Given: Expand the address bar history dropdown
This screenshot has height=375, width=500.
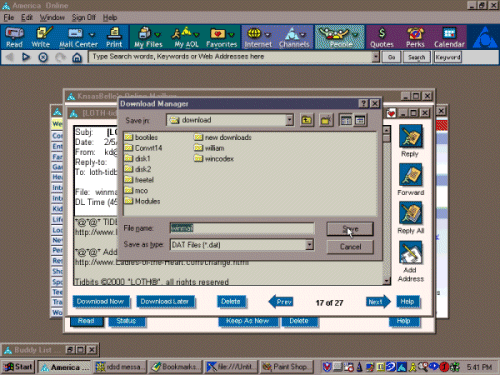Looking at the screenshot, I should (x=376, y=57).
